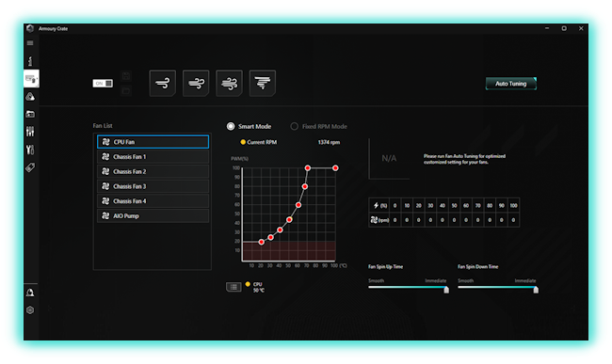Image resolution: width=612 pixels, height=364 pixels.
Task: Toggle the fan control ON switch
Action: point(103,84)
